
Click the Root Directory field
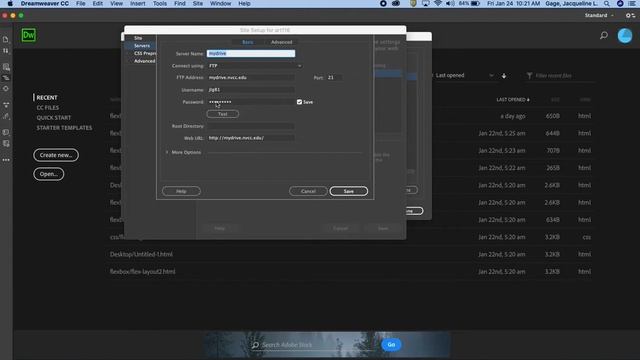pyautogui.click(x=251, y=126)
